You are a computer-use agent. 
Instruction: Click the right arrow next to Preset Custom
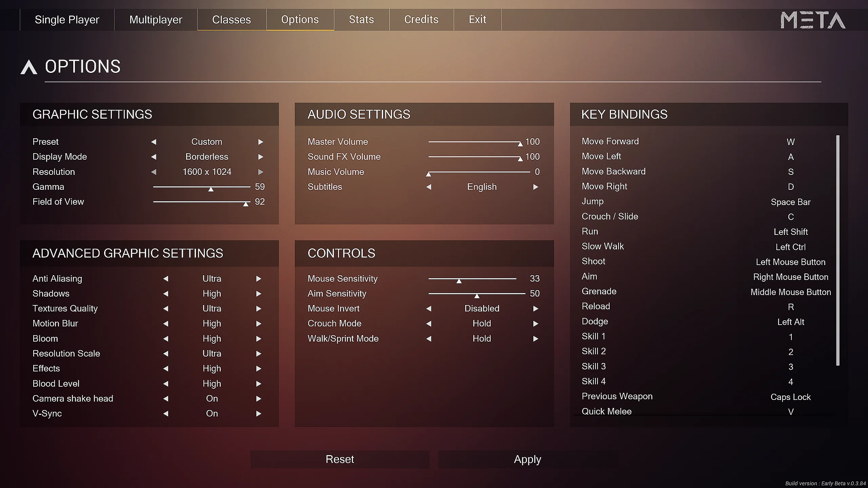pyautogui.click(x=260, y=142)
